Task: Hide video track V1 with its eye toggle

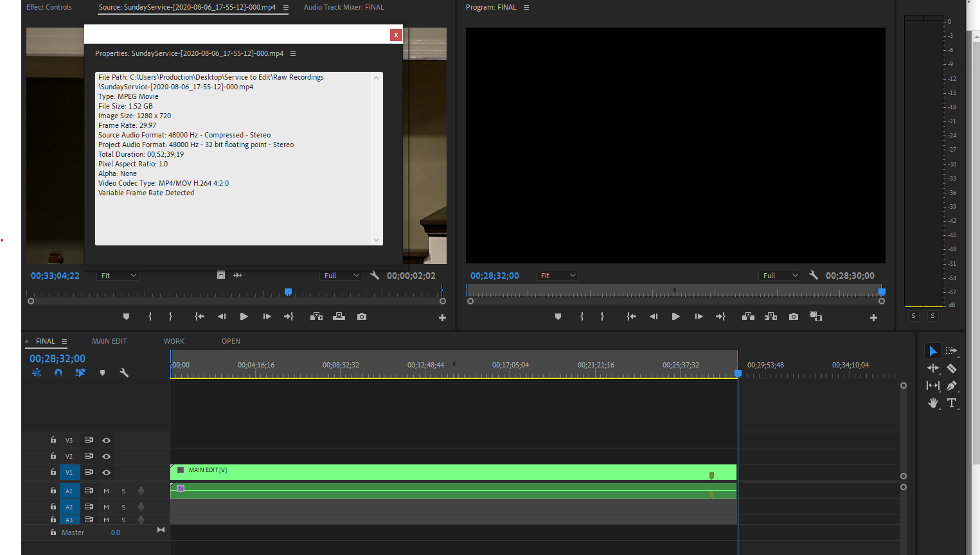Action: coord(106,472)
